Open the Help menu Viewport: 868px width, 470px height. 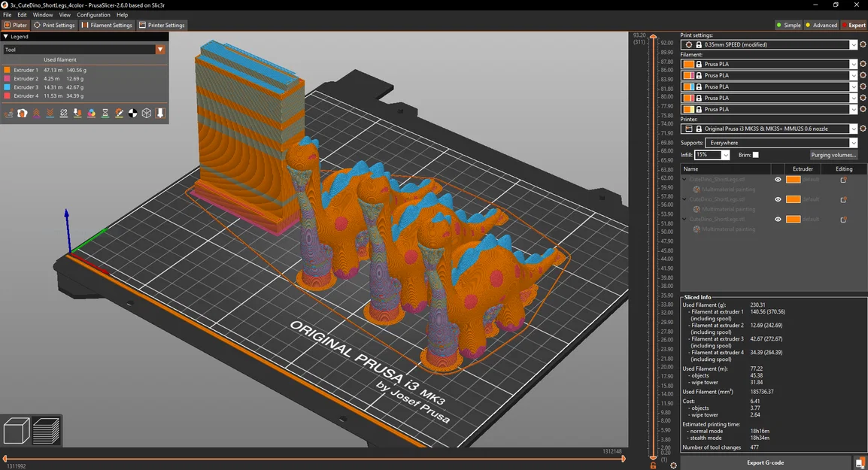pyautogui.click(x=123, y=15)
